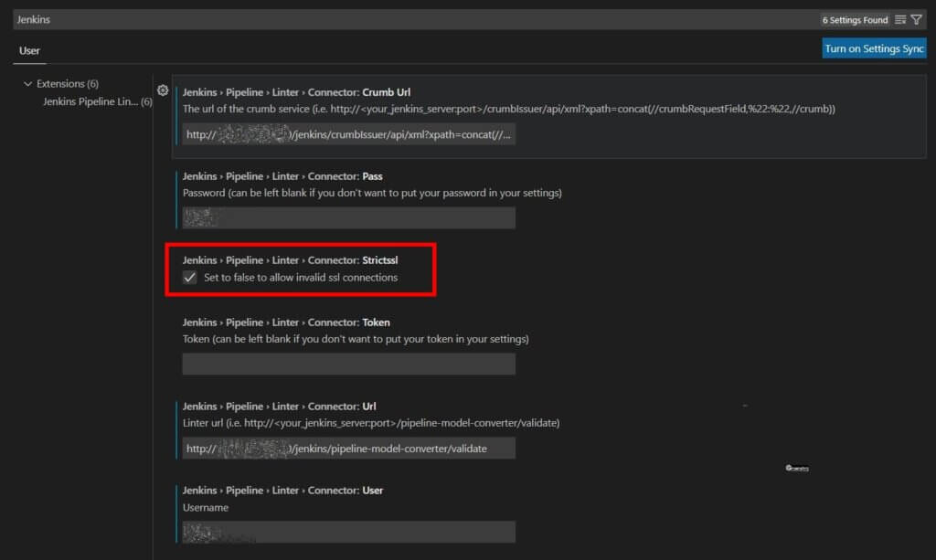
Task: Click the Connector Token input field
Action: coord(348,364)
